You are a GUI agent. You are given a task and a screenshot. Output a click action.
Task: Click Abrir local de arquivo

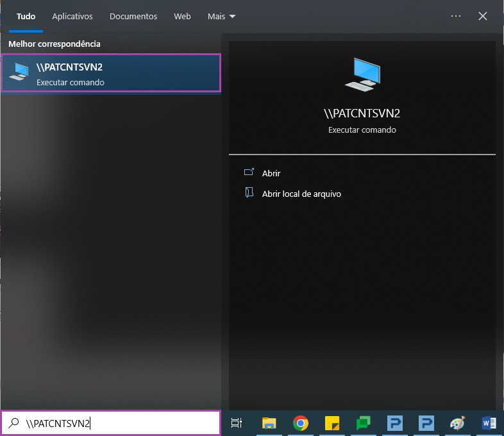pyautogui.click(x=301, y=194)
